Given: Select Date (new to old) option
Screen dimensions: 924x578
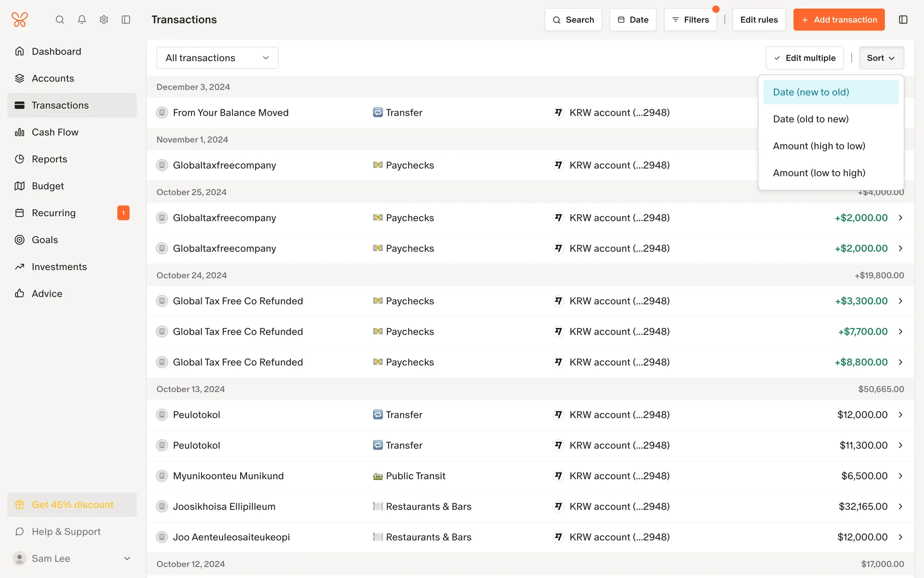Looking at the screenshot, I should [810, 92].
